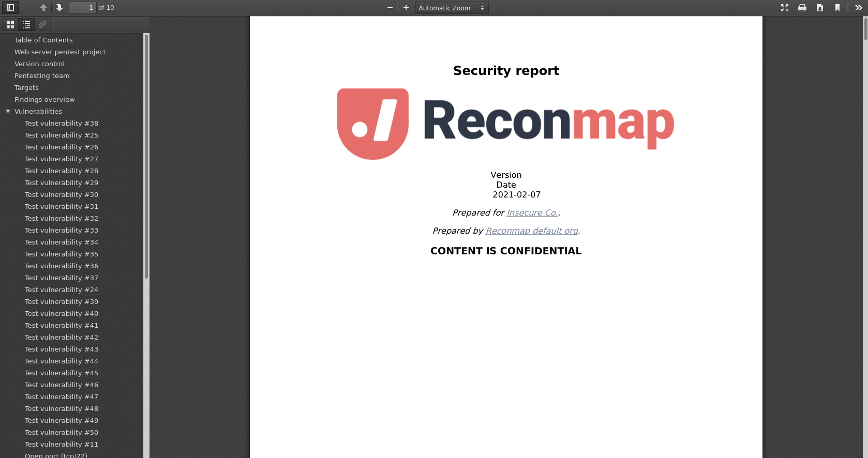Zoom in with the plus button
This screenshot has height=458, width=868.
pos(406,8)
